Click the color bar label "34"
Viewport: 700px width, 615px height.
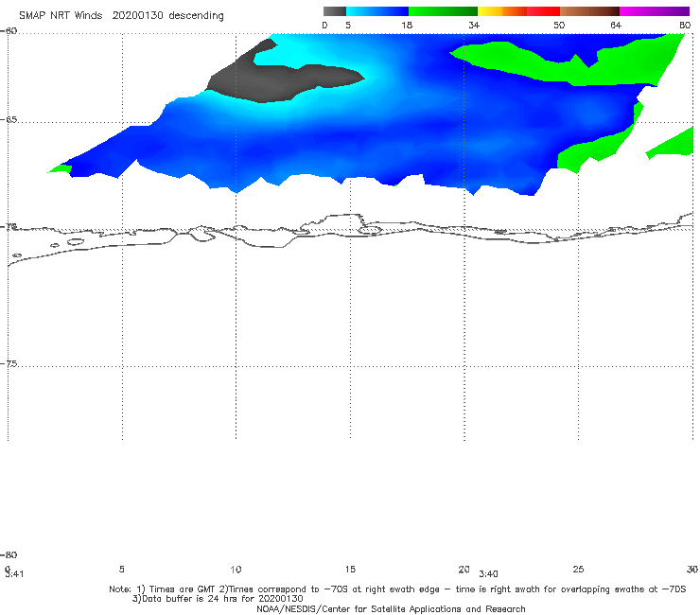pos(474,26)
